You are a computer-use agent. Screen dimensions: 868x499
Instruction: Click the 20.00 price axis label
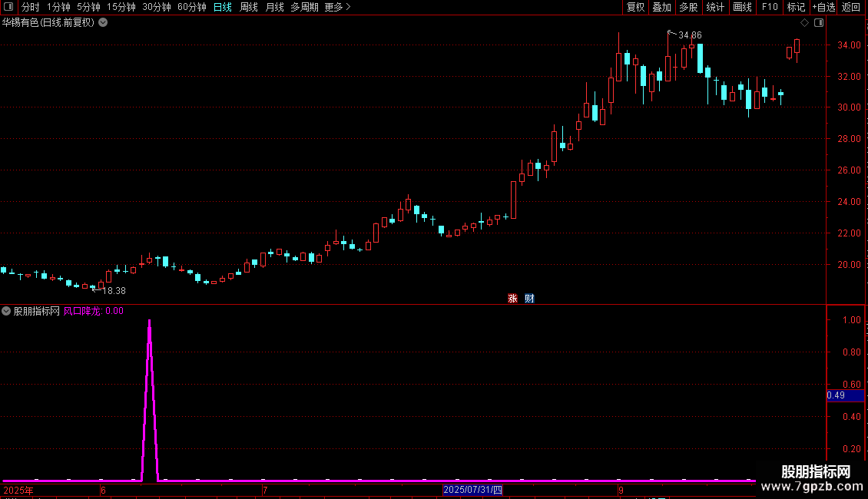[x=849, y=264]
